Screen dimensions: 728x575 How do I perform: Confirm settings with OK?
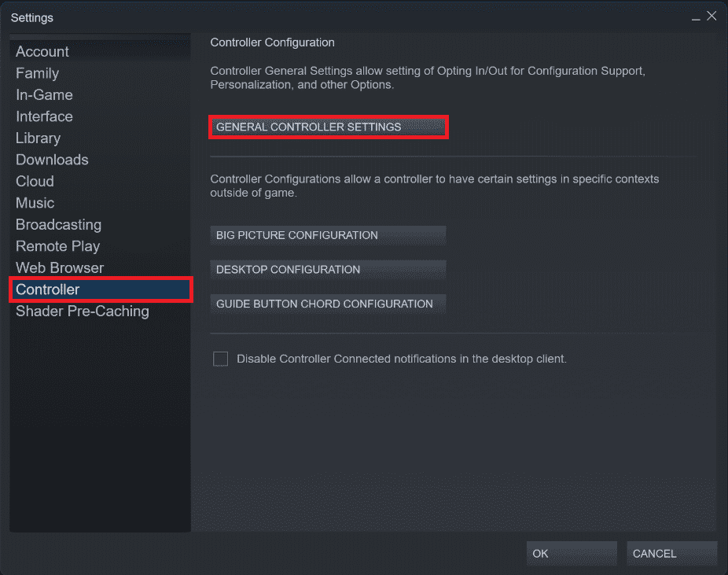coord(572,553)
